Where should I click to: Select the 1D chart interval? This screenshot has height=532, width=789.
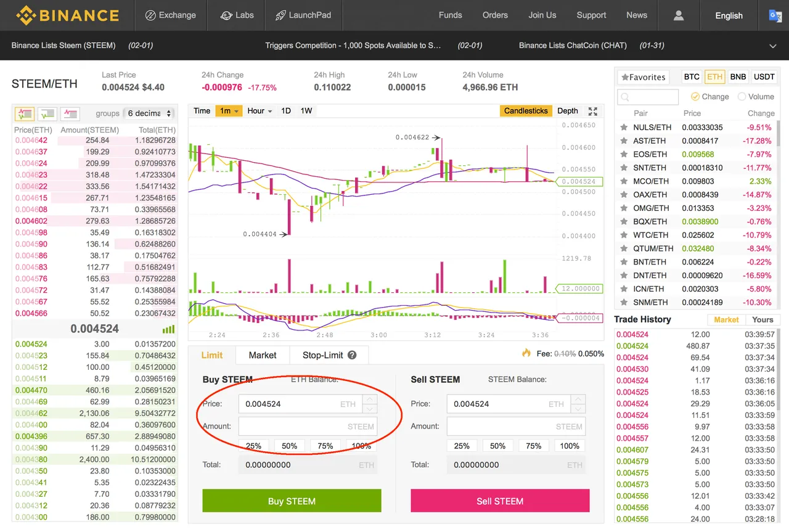[286, 111]
